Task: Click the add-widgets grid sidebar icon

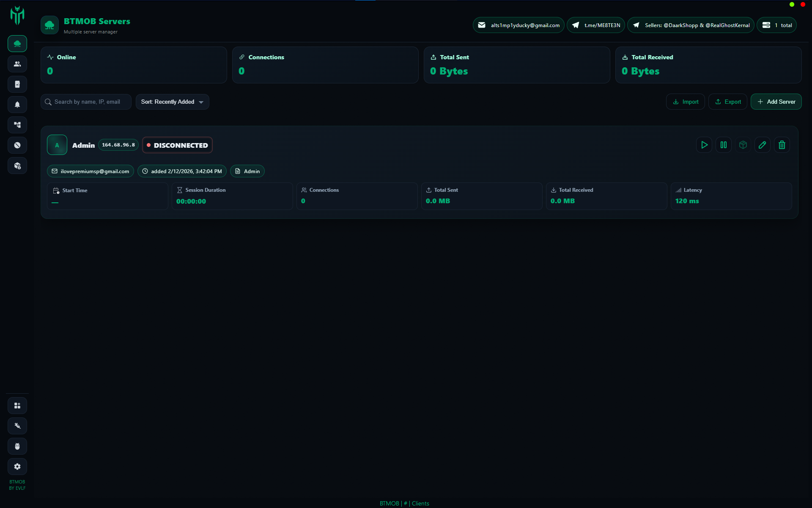Action: [17, 406]
